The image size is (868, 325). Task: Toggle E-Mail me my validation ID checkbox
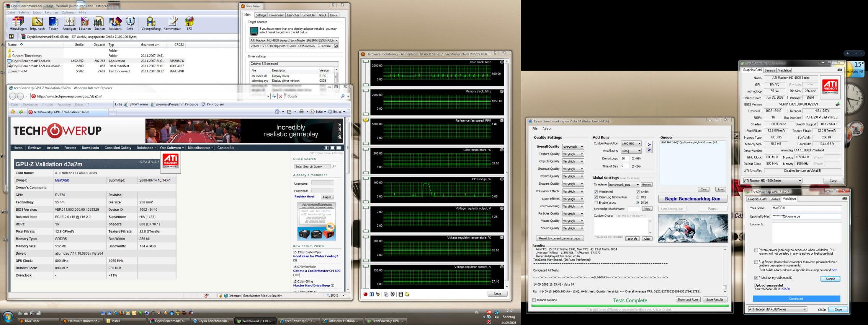[x=756, y=278]
